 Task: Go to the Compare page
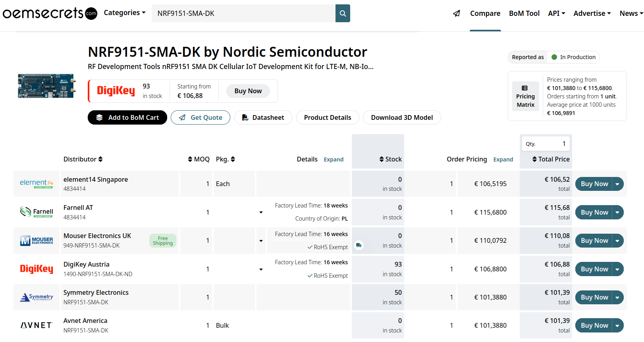[485, 13]
